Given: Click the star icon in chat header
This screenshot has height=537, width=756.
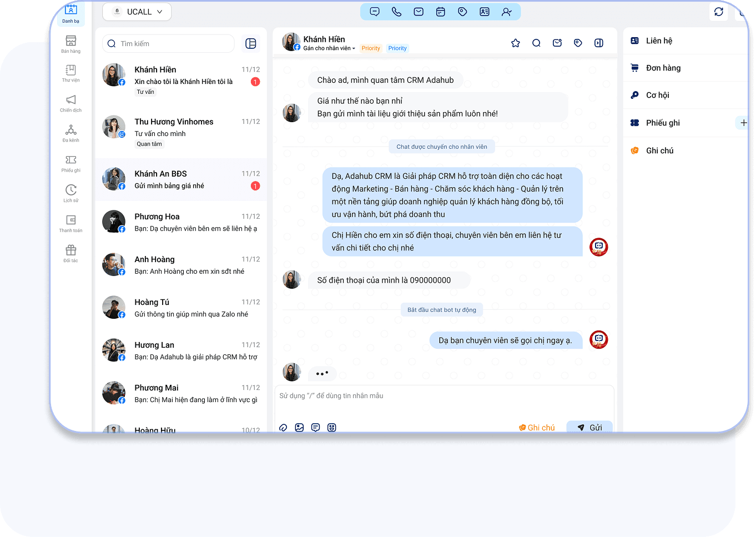Looking at the screenshot, I should (515, 43).
